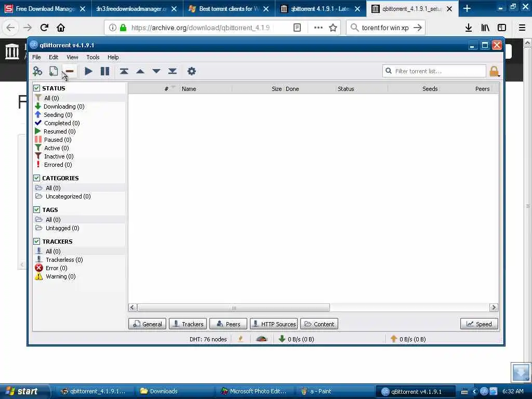Sort torrents by Size column
Image resolution: width=532 pixels, height=399 pixels.
point(258,89)
